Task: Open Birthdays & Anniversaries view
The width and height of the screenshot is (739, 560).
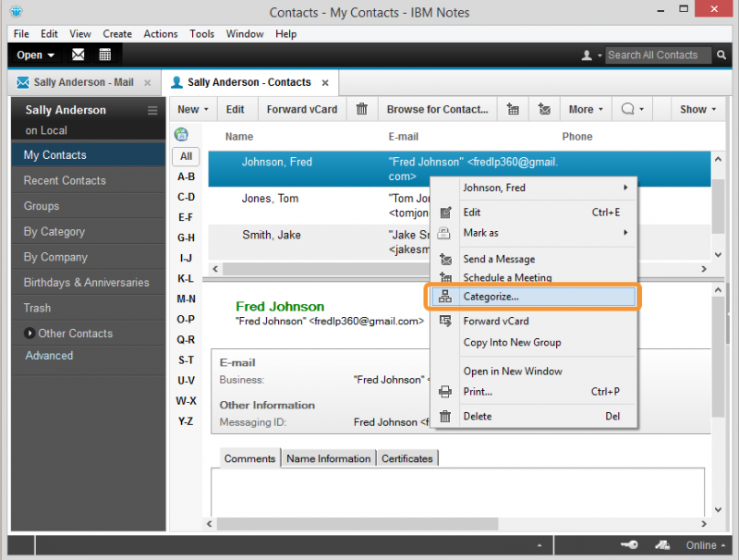Action: tap(88, 283)
